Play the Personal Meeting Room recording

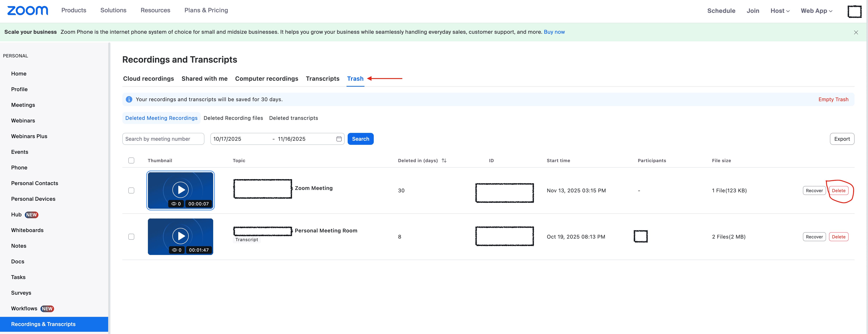pyautogui.click(x=181, y=236)
